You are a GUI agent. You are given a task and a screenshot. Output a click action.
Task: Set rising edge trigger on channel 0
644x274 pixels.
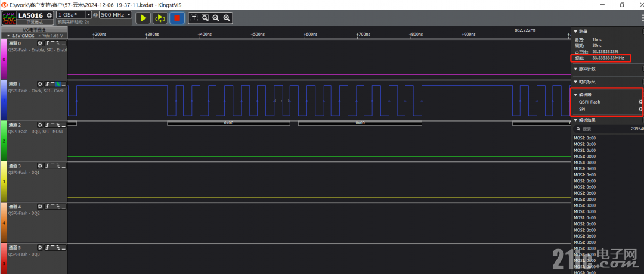click(x=47, y=43)
